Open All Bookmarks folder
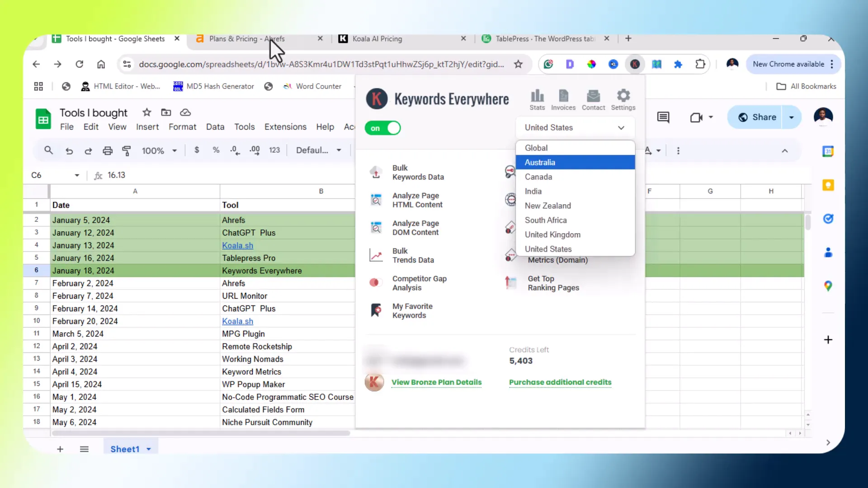 point(806,86)
